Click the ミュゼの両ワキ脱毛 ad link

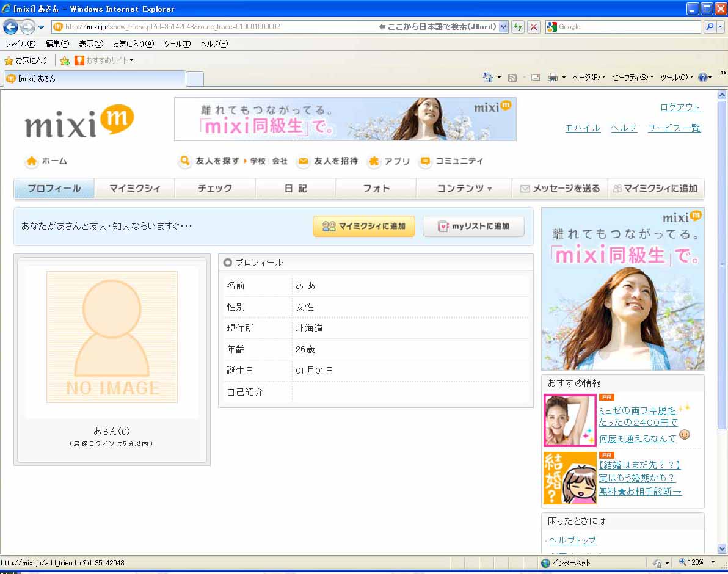click(637, 411)
